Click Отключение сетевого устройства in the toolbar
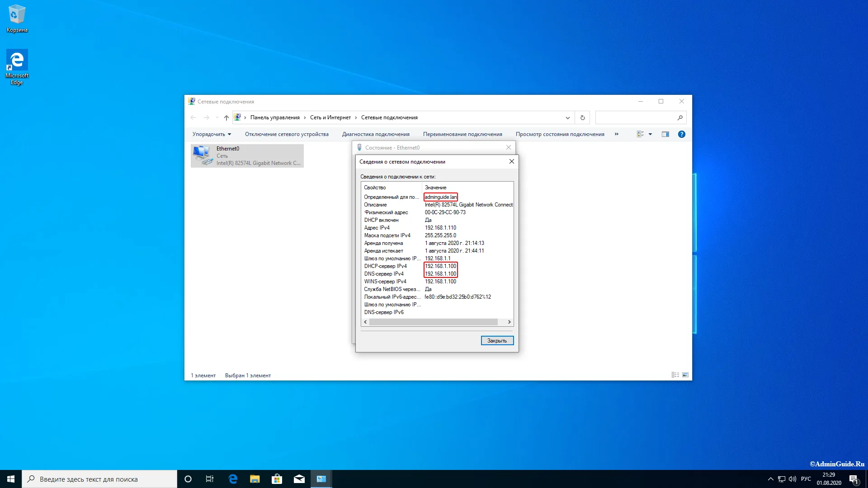Screen dimensions: 868x488 coord(287,134)
